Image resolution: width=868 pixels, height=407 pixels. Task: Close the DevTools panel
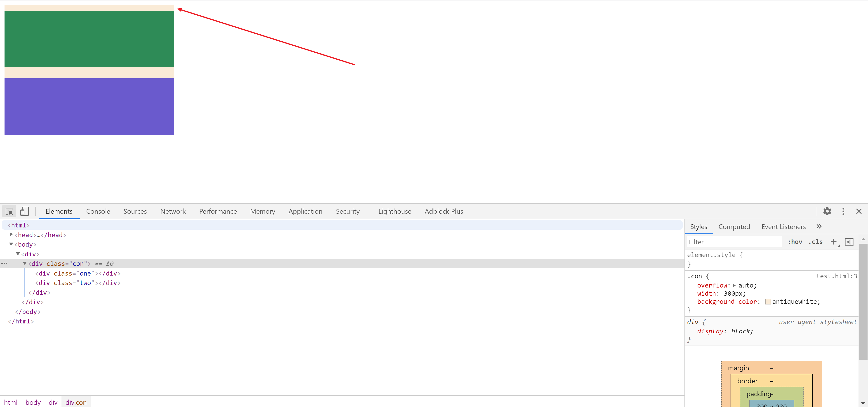coord(859,211)
